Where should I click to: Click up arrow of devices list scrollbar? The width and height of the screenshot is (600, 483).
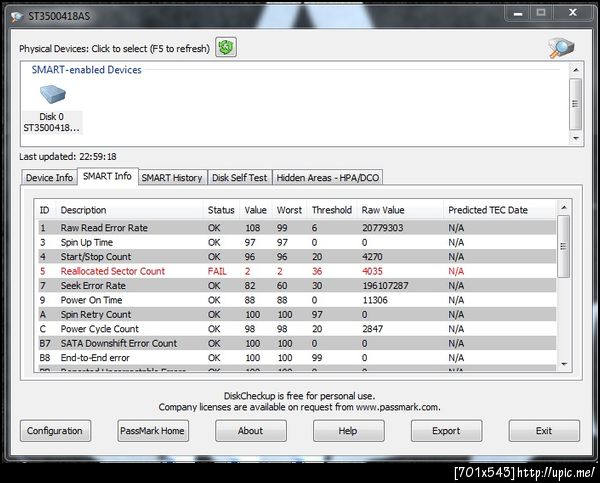(x=576, y=70)
